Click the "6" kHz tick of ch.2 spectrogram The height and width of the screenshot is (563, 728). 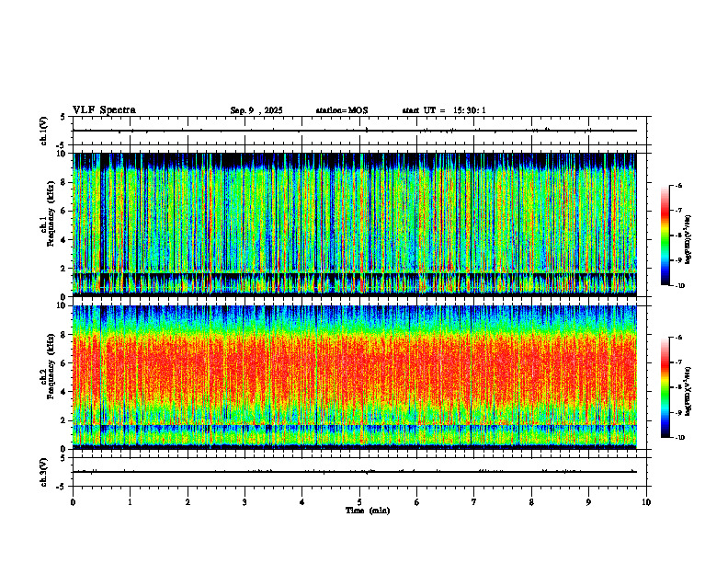(64, 362)
